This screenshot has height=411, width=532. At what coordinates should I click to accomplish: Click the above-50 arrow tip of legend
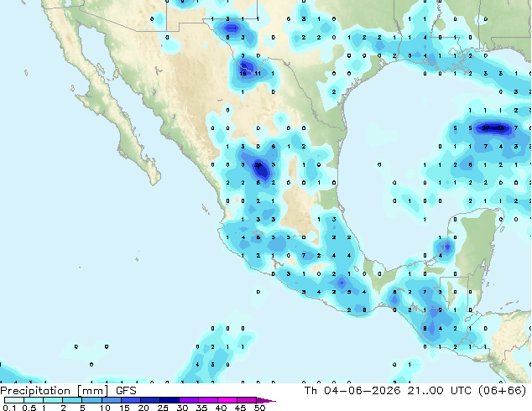[266, 401]
